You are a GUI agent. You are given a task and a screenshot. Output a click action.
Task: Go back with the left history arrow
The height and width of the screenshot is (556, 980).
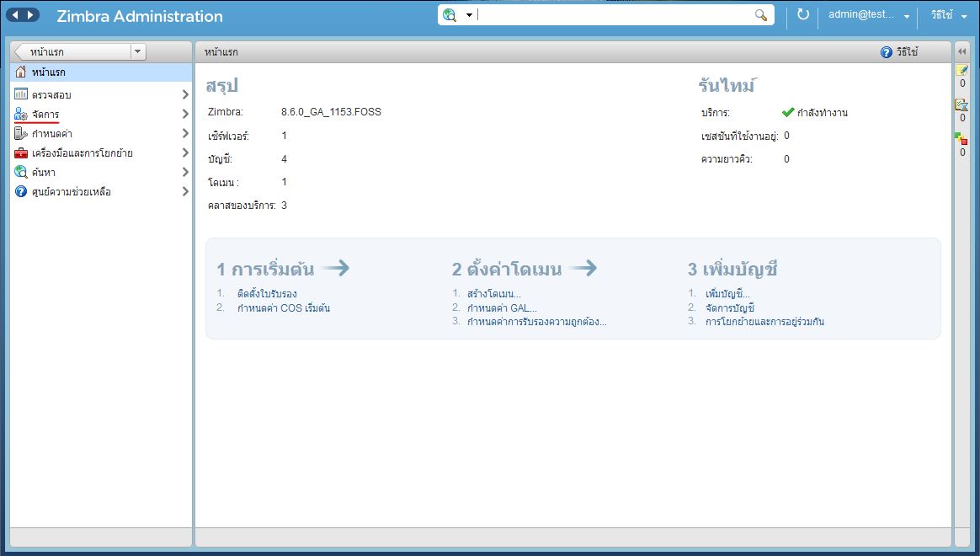click(16, 15)
